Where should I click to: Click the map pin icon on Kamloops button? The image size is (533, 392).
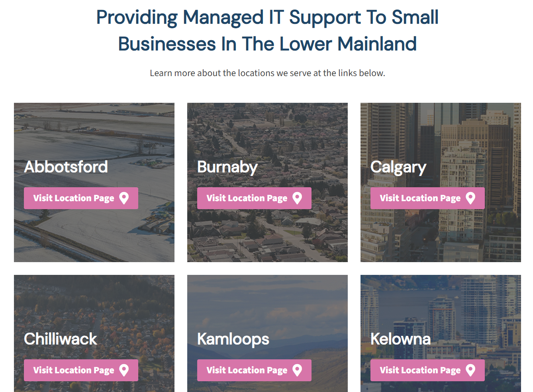pyautogui.click(x=297, y=370)
